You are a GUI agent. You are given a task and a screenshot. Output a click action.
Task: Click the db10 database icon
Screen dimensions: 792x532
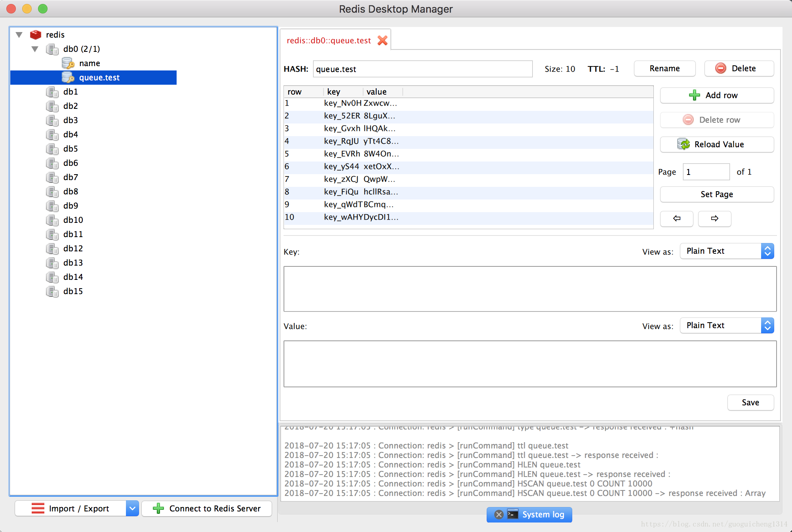click(x=52, y=220)
